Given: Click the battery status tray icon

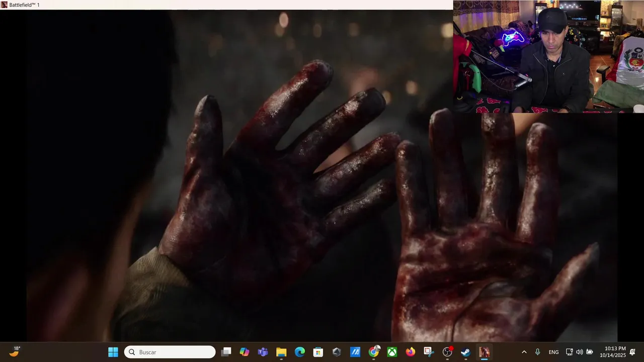Looking at the screenshot, I should click(590, 352).
